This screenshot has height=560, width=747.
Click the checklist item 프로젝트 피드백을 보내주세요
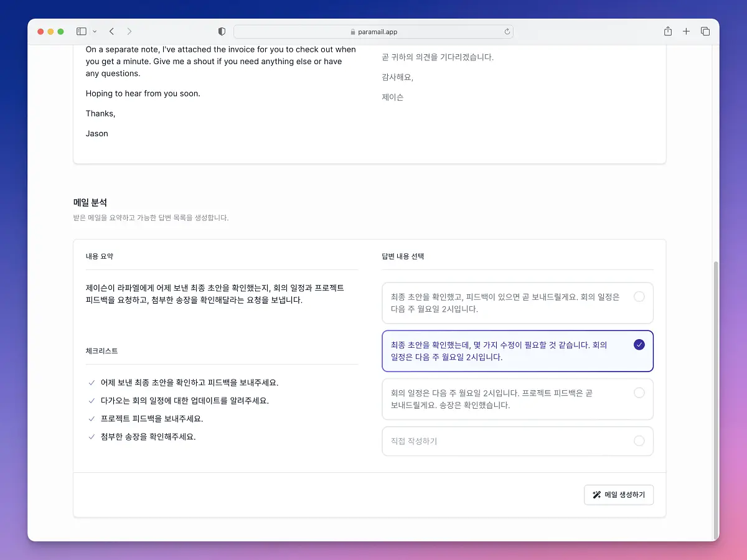click(152, 419)
